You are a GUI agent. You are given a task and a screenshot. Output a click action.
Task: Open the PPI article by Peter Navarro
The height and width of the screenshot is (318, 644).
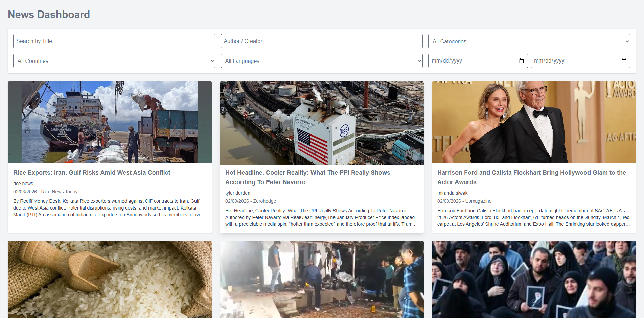coord(307,177)
